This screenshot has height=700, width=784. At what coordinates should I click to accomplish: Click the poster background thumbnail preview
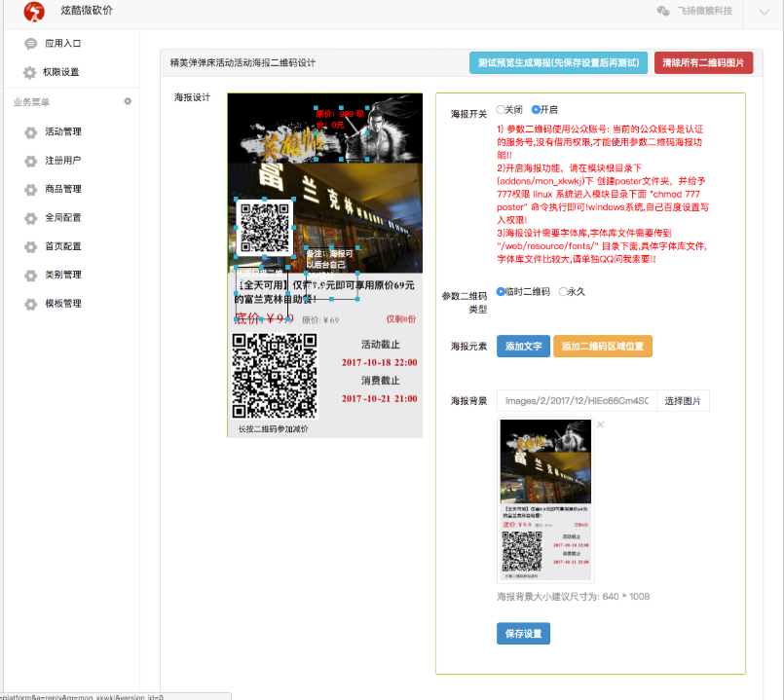(x=545, y=500)
